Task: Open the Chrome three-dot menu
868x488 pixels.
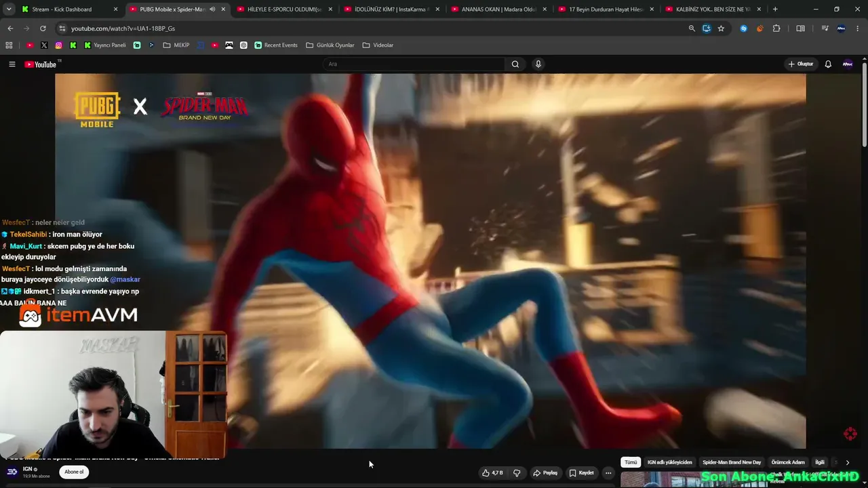Action: (857, 28)
